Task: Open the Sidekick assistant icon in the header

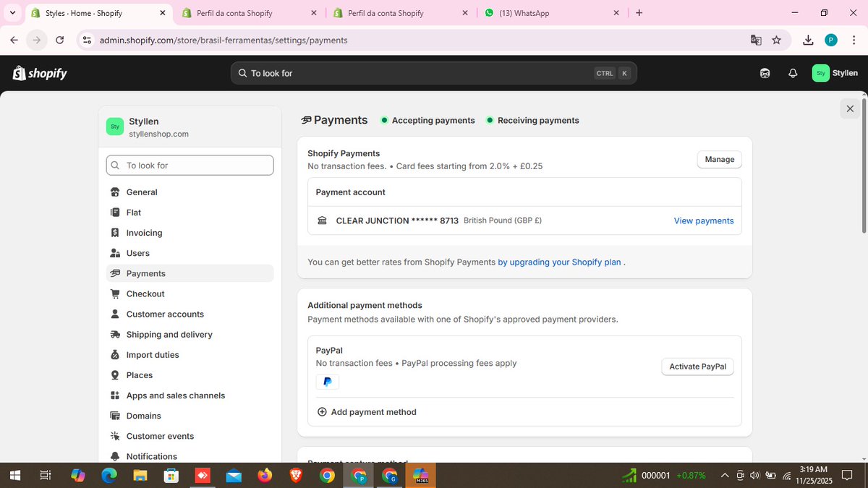Action: (765, 73)
